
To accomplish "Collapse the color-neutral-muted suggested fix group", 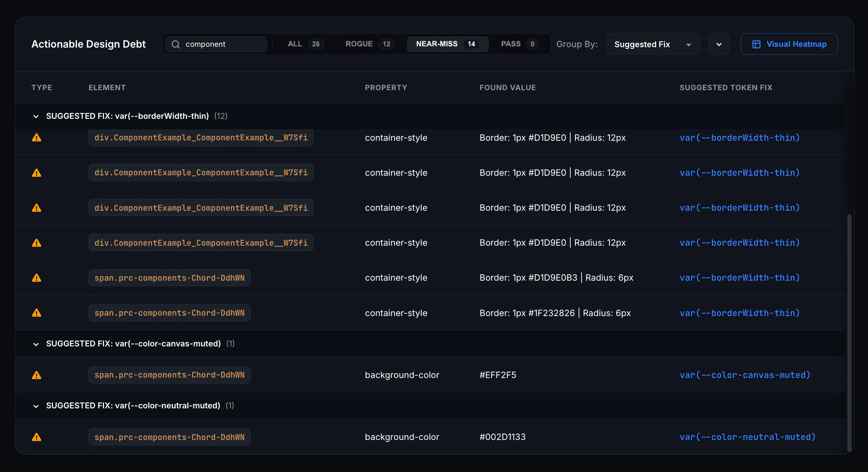I will (x=36, y=406).
